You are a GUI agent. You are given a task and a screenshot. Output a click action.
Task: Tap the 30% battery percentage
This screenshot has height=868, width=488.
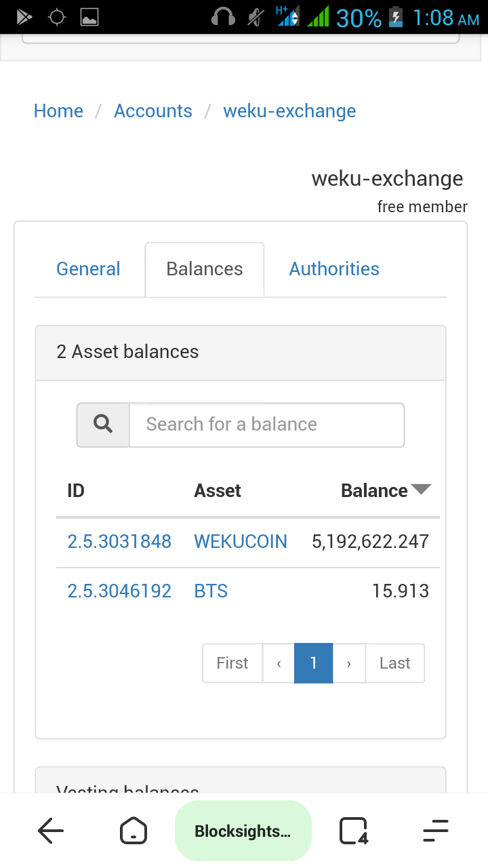coord(359,18)
